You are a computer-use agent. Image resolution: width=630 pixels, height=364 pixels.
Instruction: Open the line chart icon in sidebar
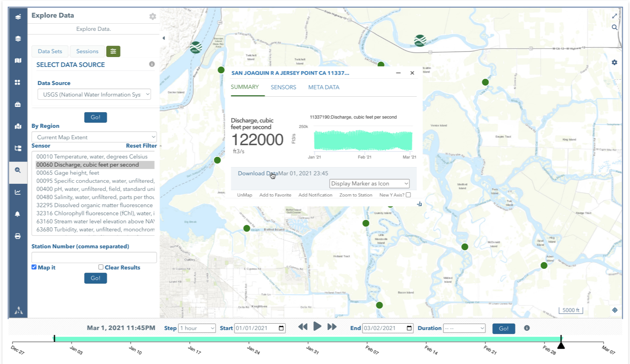pos(18,192)
